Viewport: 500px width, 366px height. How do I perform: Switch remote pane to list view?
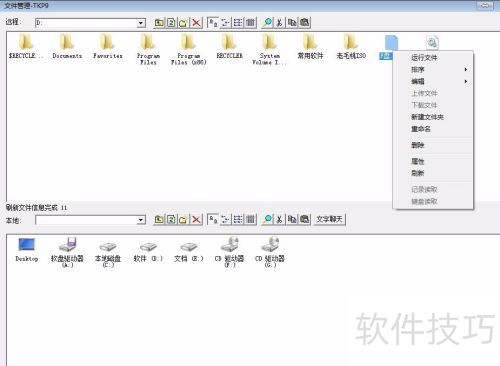point(238,23)
